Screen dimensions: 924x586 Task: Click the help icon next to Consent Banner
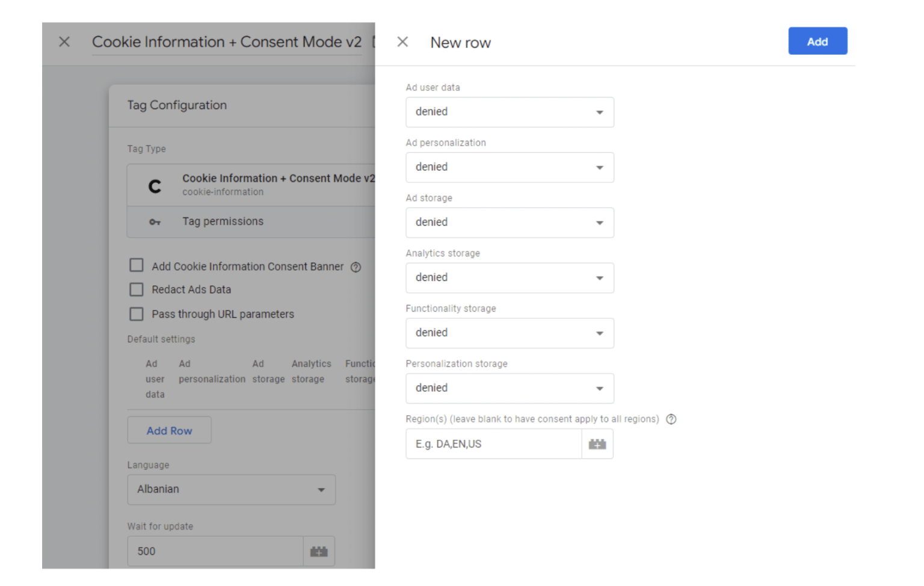pyautogui.click(x=356, y=267)
